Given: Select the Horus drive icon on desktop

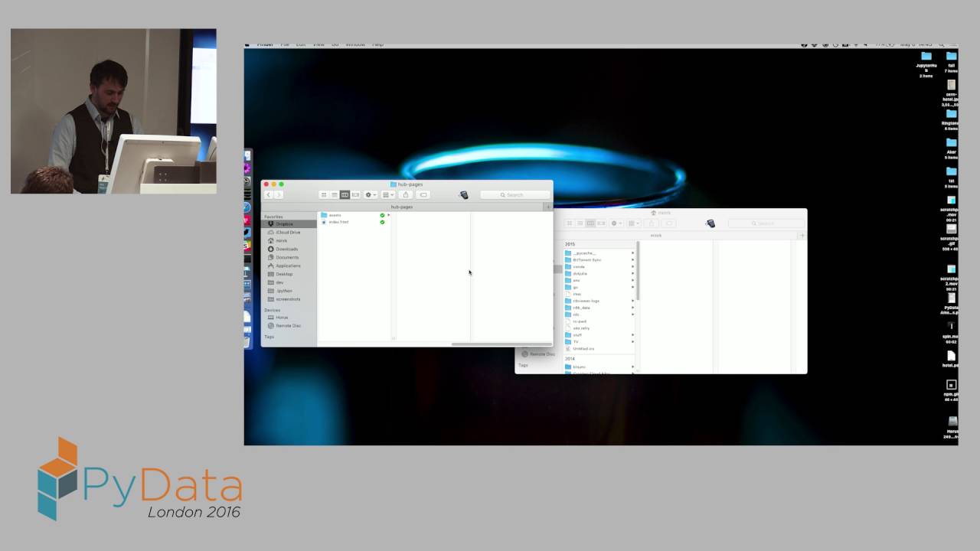Looking at the screenshot, I should [x=952, y=427].
